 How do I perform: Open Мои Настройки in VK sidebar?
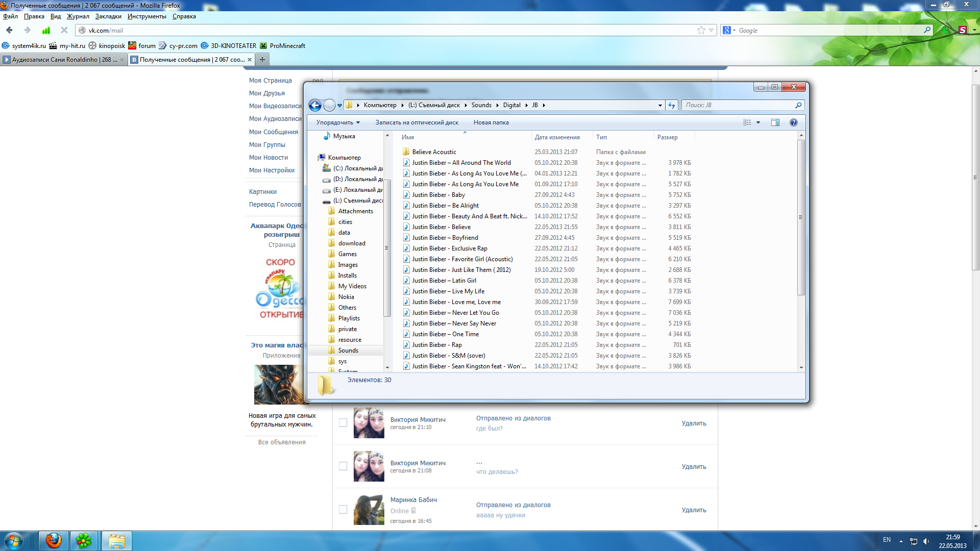272,170
